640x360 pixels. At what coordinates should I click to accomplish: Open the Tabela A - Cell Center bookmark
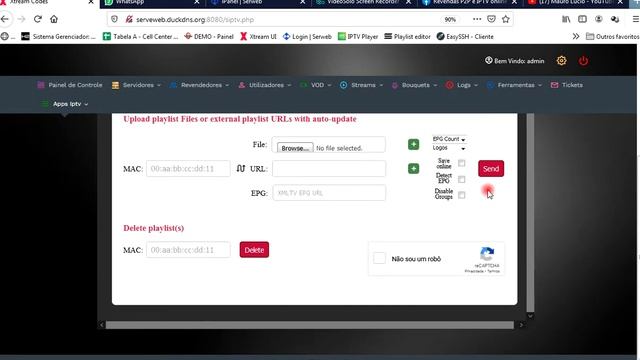pyautogui.click(x=140, y=36)
